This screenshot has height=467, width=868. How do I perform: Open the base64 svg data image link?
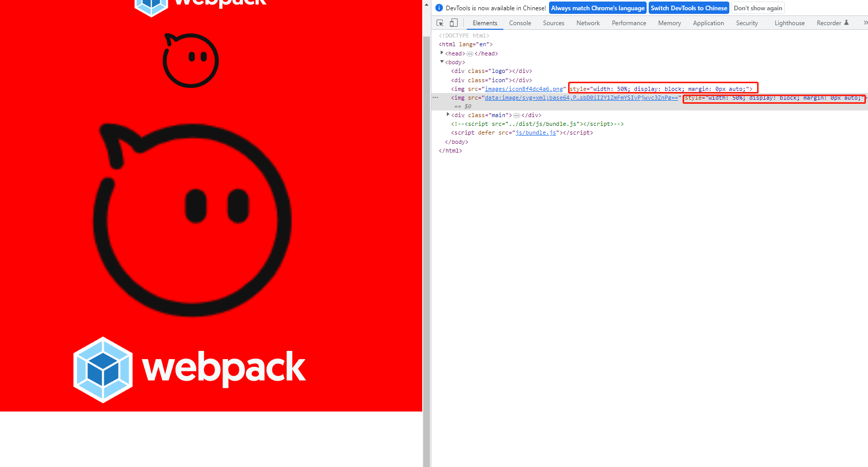[581, 98]
